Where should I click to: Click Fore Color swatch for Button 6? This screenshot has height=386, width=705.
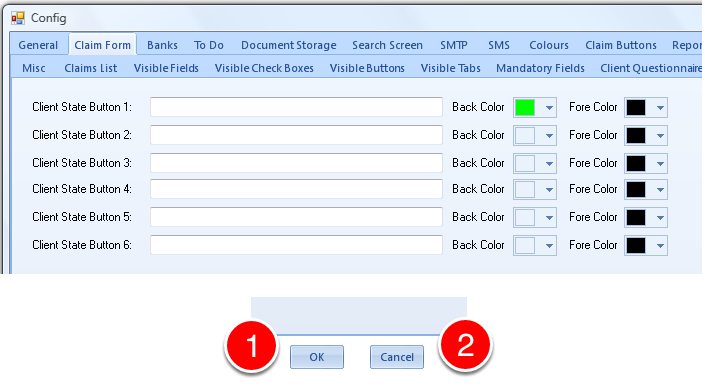(x=636, y=245)
